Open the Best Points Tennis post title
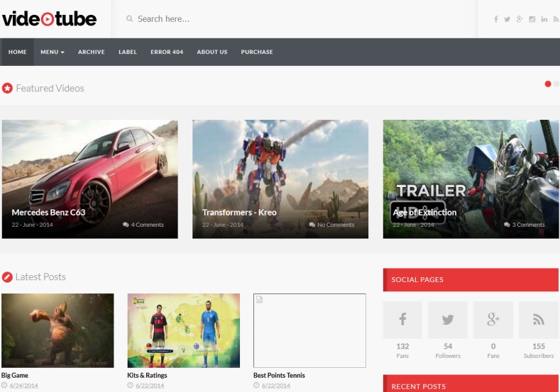Viewport: 560px width, 392px height. [x=279, y=375]
